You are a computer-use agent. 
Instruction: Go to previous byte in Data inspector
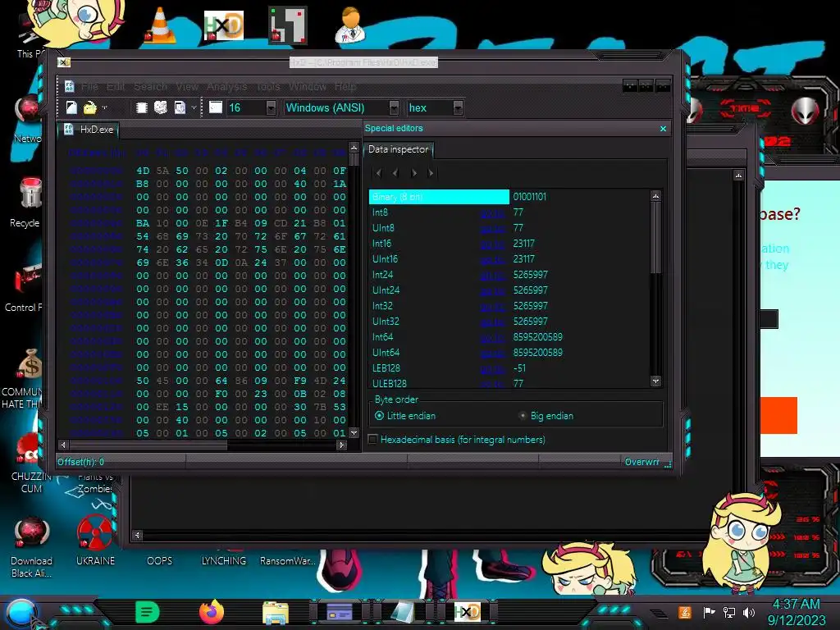395,172
